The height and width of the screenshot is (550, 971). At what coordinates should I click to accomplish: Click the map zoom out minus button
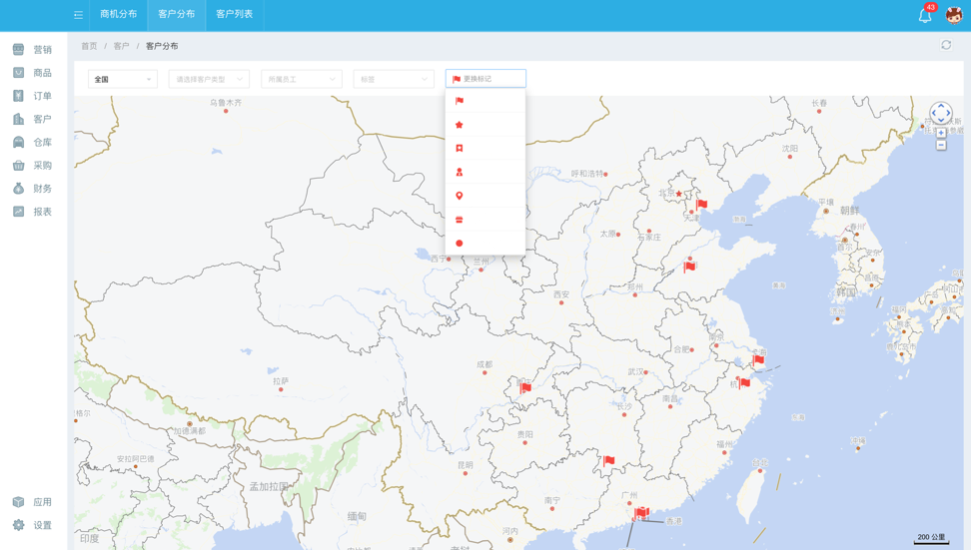pyautogui.click(x=941, y=146)
